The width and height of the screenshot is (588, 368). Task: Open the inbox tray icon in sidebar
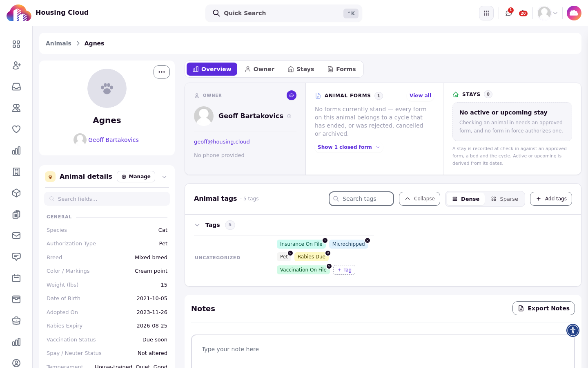16,87
